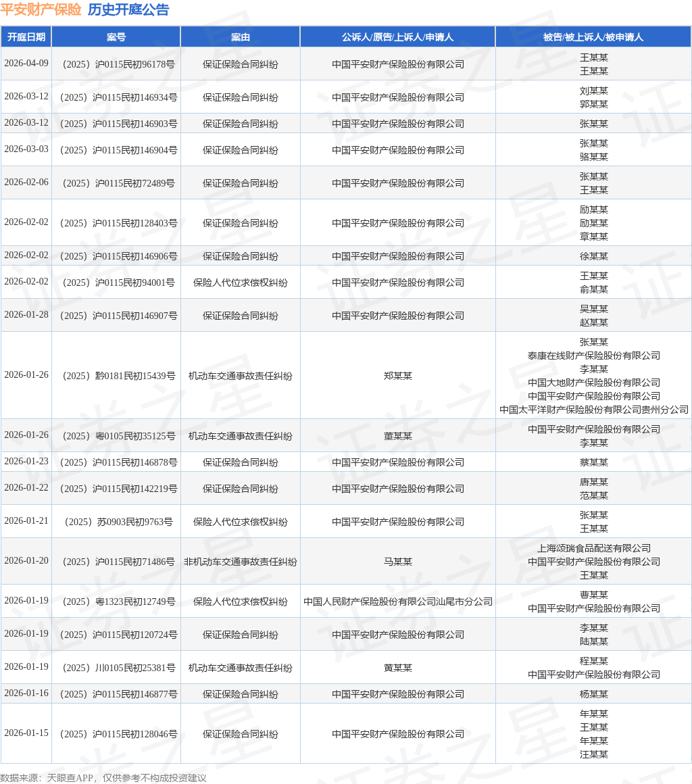Click plaintiff 黄某某

pyautogui.click(x=398, y=668)
